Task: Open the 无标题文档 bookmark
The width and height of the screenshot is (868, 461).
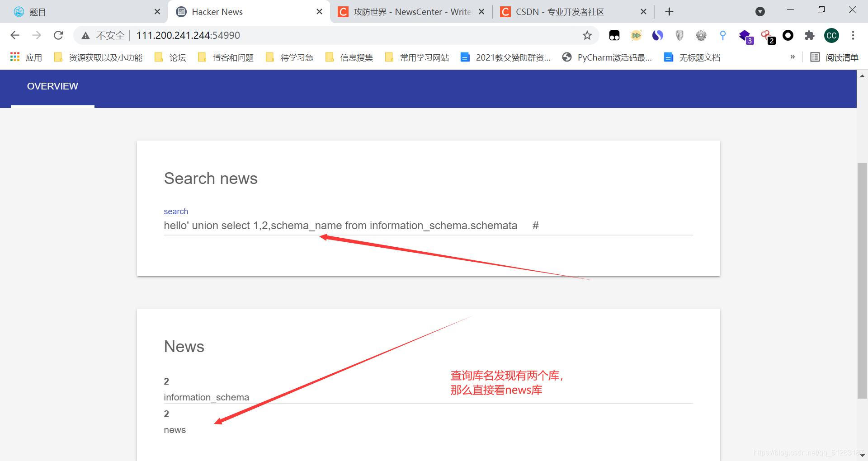Action: (692, 57)
